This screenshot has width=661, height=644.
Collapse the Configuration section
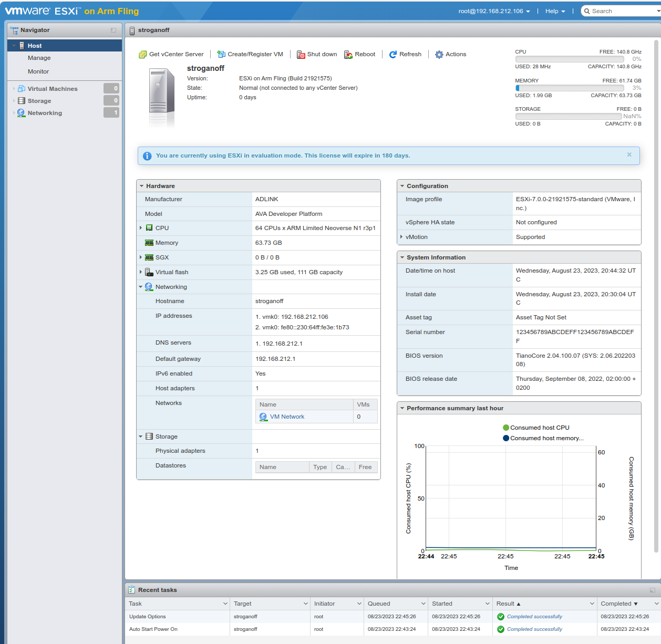402,186
